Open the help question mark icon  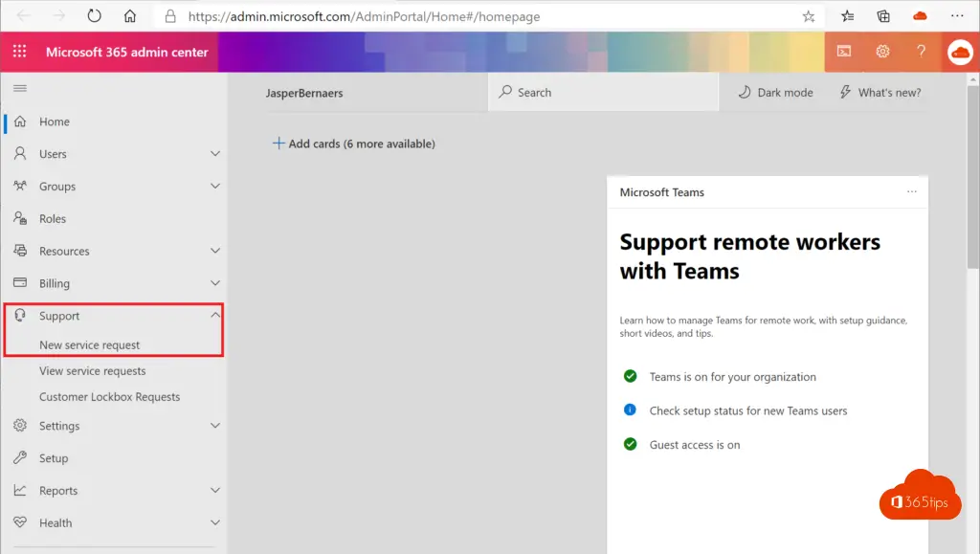point(921,52)
